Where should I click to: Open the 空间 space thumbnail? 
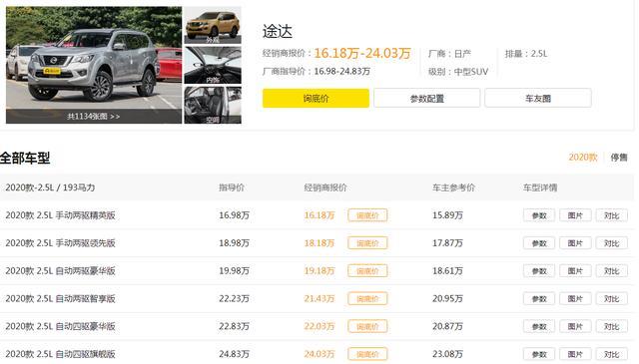click(x=213, y=105)
